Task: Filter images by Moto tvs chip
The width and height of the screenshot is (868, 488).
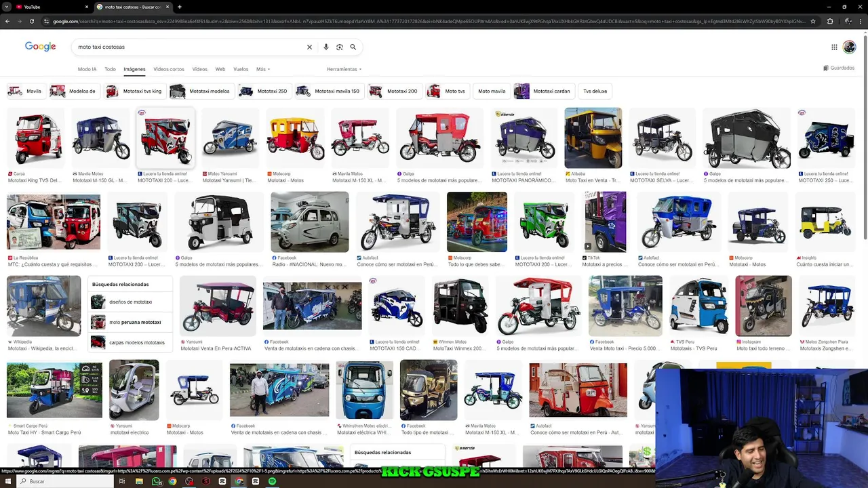Action: click(447, 91)
